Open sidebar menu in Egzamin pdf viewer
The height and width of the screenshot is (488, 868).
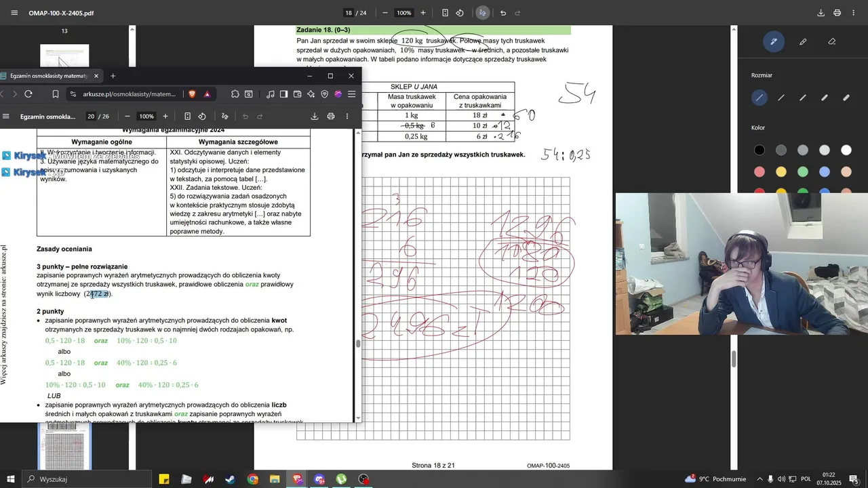pyautogui.click(x=6, y=117)
